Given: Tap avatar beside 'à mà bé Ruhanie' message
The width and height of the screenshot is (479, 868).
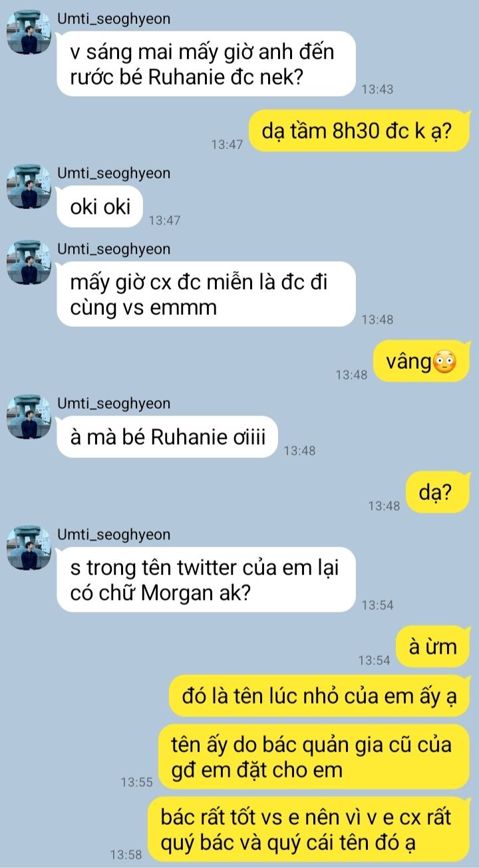Looking at the screenshot, I should click(x=29, y=417).
